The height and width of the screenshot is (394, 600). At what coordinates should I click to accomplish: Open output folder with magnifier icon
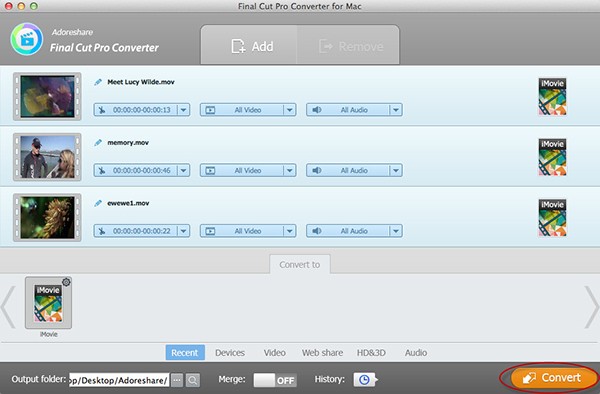click(192, 380)
